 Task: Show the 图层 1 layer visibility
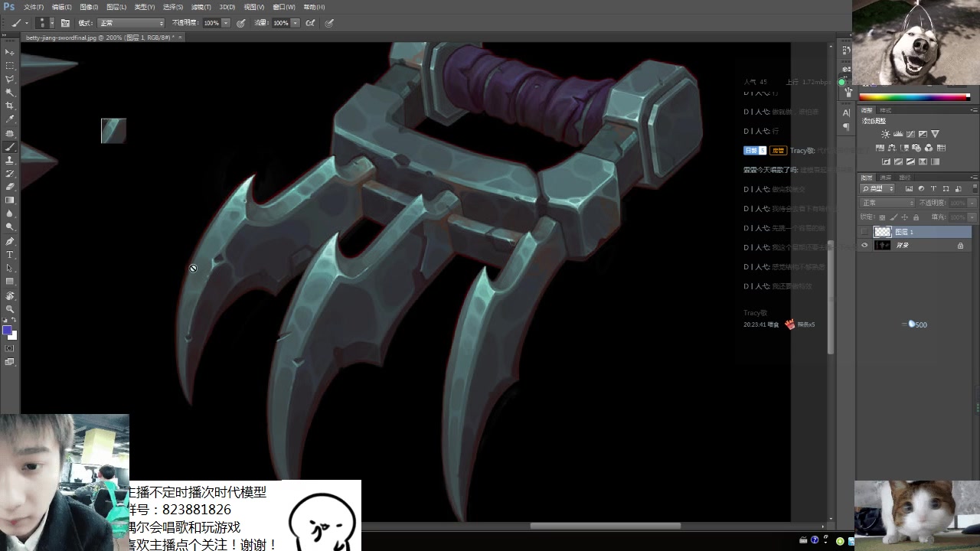865,232
